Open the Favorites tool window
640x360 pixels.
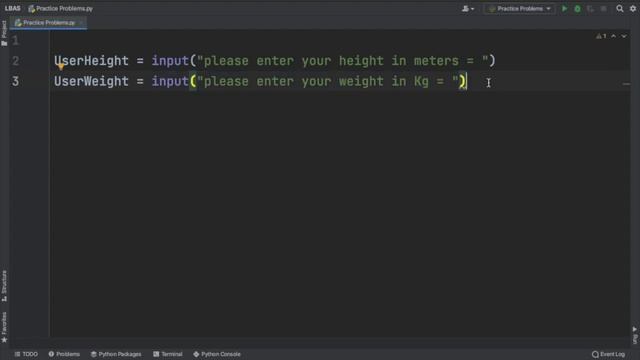[4, 327]
